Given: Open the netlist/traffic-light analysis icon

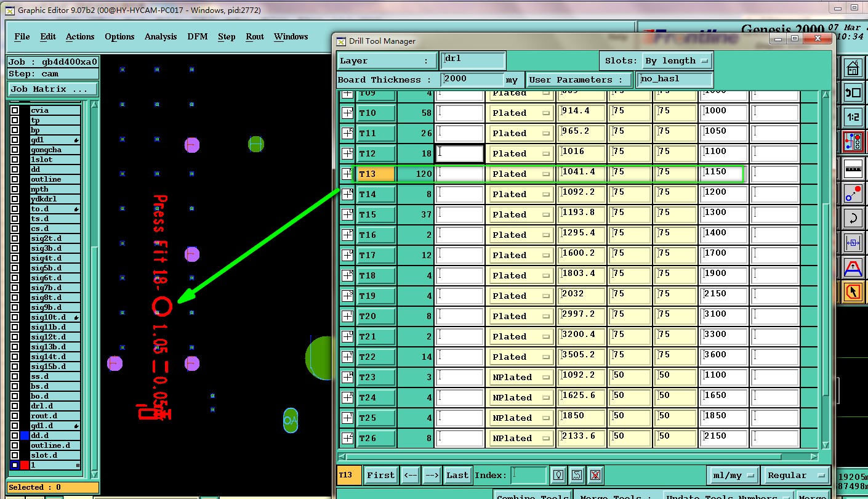Looking at the screenshot, I should pos(853,142).
